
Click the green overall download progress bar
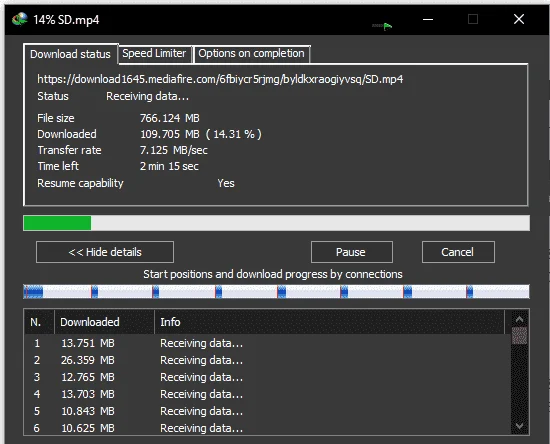(276, 223)
